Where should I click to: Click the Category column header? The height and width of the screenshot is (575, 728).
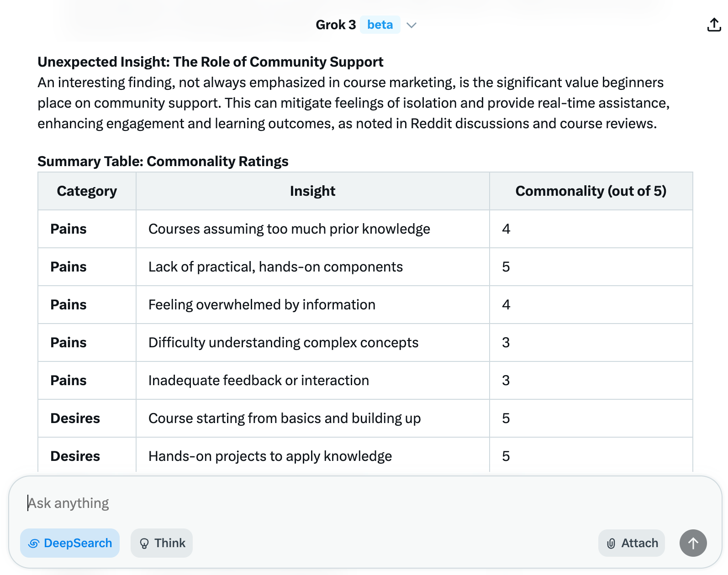pos(87,191)
